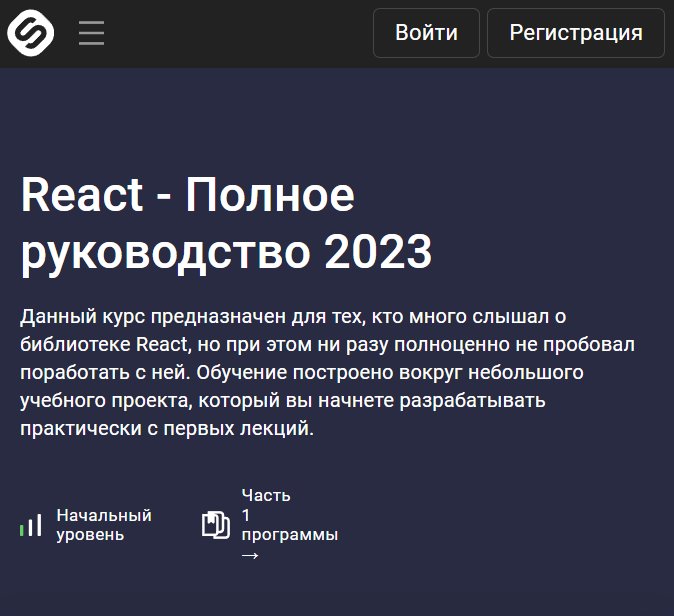Click 2023 in the course title
Image resolution: width=674 pixels, height=616 pixels.
click(378, 254)
